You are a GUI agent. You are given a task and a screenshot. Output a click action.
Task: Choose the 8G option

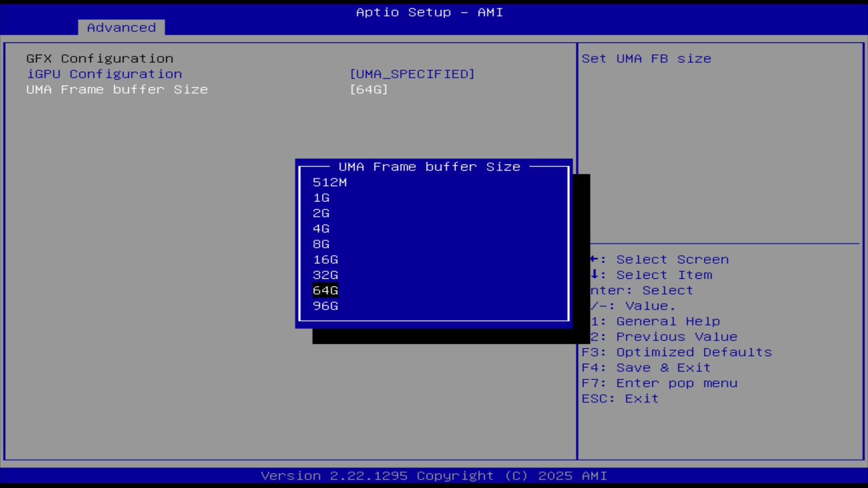coord(321,244)
